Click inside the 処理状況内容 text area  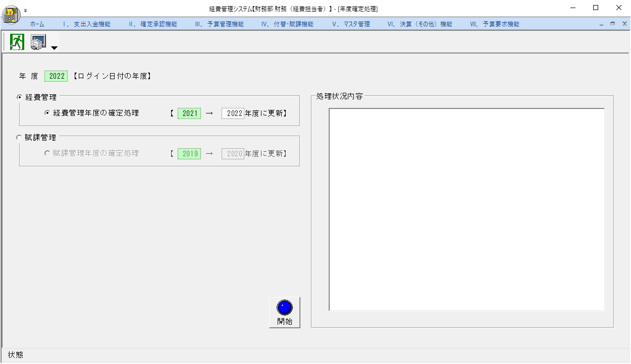tap(467, 210)
